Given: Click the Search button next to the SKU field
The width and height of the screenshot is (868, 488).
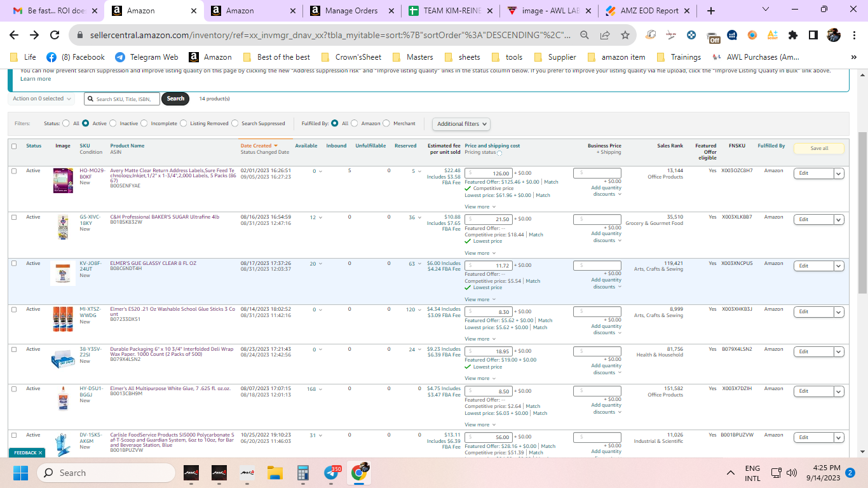Looking at the screenshot, I should point(175,98).
